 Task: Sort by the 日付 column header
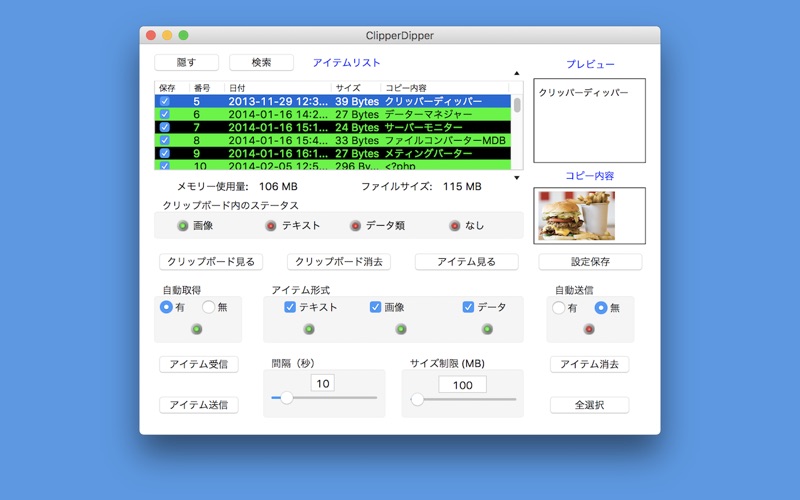(278, 88)
